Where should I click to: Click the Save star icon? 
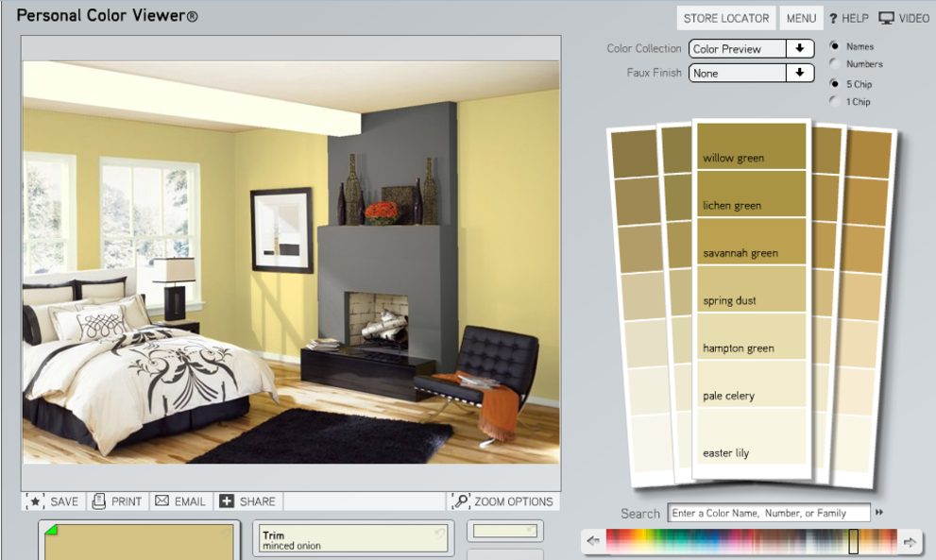click(36, 501)
